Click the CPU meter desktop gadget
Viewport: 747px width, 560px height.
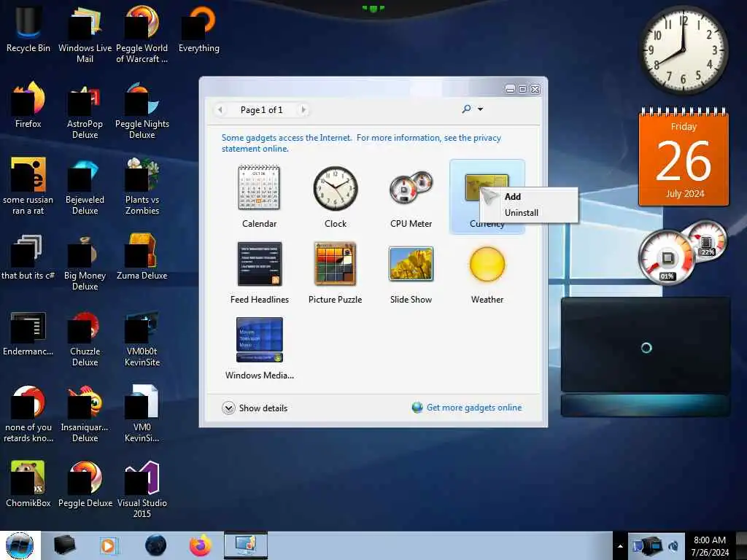[682, 252]
